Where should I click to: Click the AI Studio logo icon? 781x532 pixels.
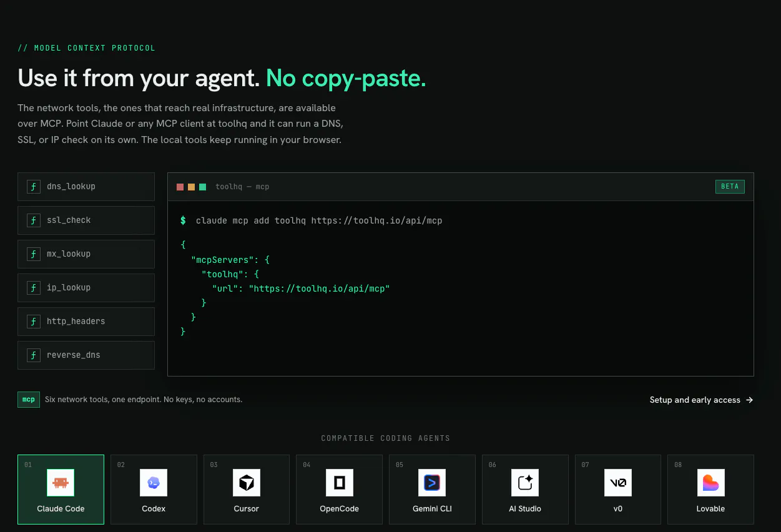(525, 483)
